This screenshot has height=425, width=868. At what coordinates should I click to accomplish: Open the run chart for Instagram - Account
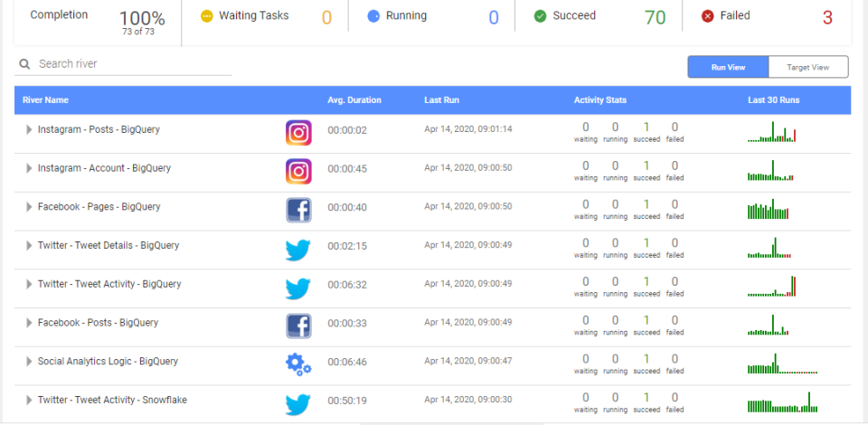tap(770, 170)
